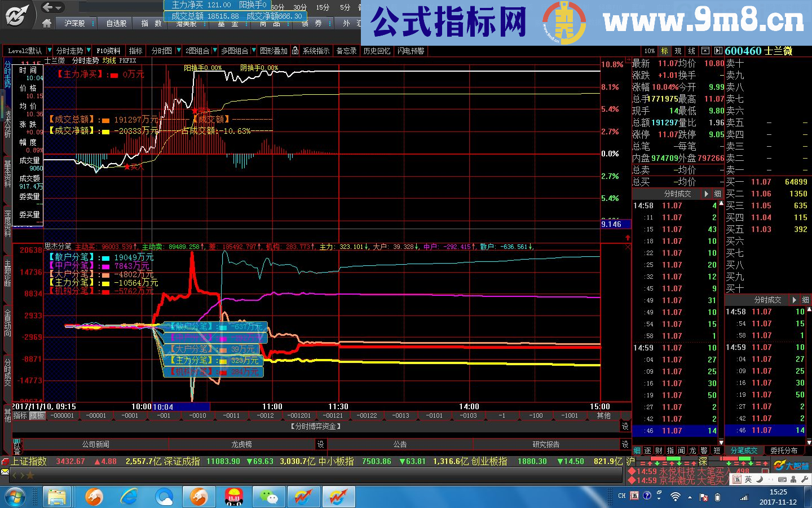Toggle the 线 display mode button
This screenshot has width=812, height=508.
point(692,51)
